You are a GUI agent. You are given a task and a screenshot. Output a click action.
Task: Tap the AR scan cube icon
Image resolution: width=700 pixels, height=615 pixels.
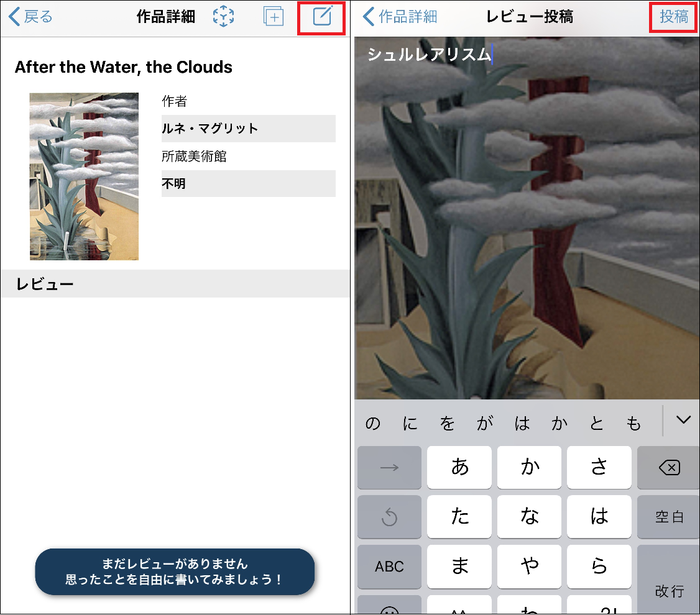pos(223,17)
